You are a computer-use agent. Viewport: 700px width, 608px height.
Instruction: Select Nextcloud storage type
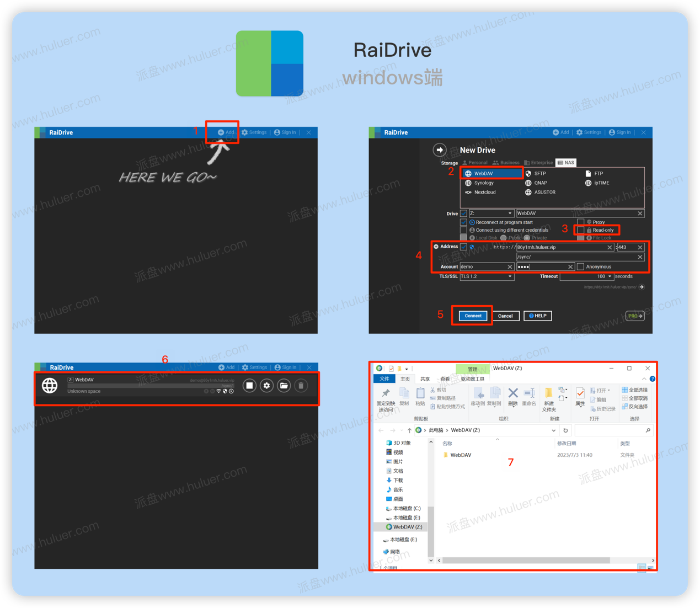click(480, 192)
